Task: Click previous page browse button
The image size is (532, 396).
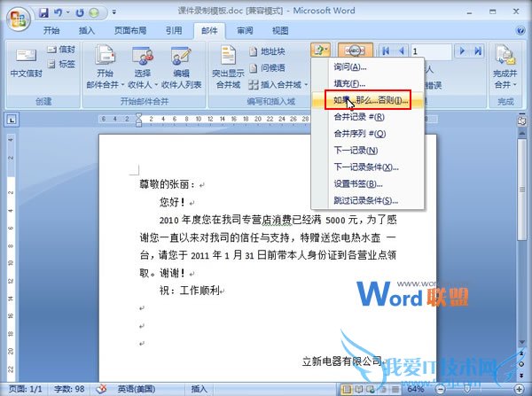Action: tap(522, 354)
